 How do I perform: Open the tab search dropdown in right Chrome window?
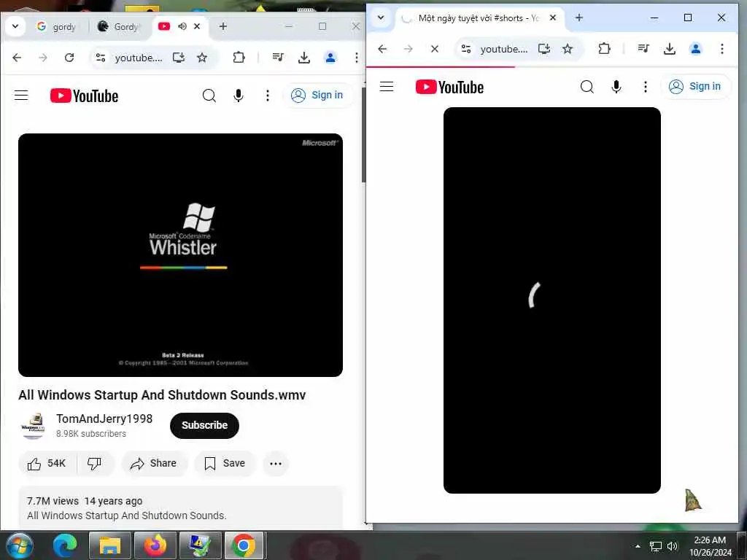(x=381, y=17)
